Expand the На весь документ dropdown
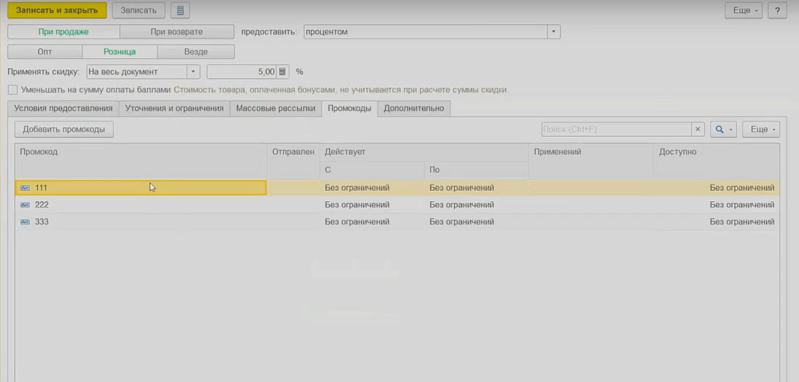This screenshot has width=799, height=382. pyautogui.click(x=194, y=72)
